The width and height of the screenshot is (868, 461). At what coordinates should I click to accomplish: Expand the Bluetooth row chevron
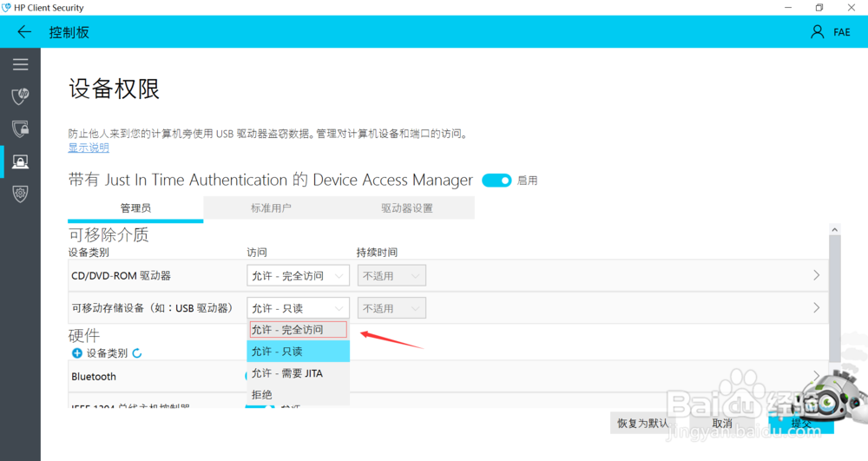(816, 375)
